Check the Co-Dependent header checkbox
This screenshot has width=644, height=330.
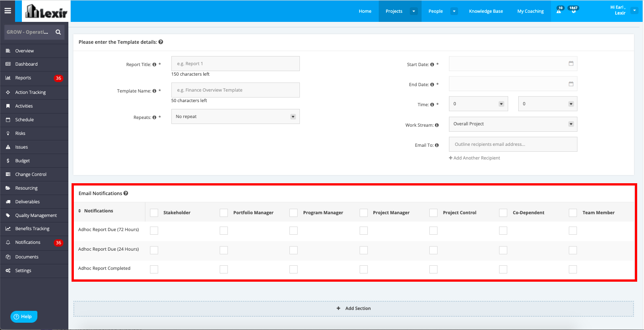click(x=503, y=213)
